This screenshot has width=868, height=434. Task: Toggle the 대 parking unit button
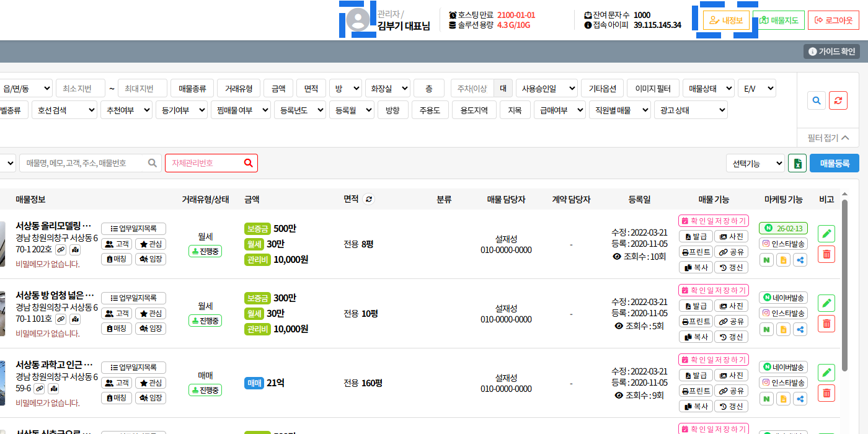[x=503, y=89]
